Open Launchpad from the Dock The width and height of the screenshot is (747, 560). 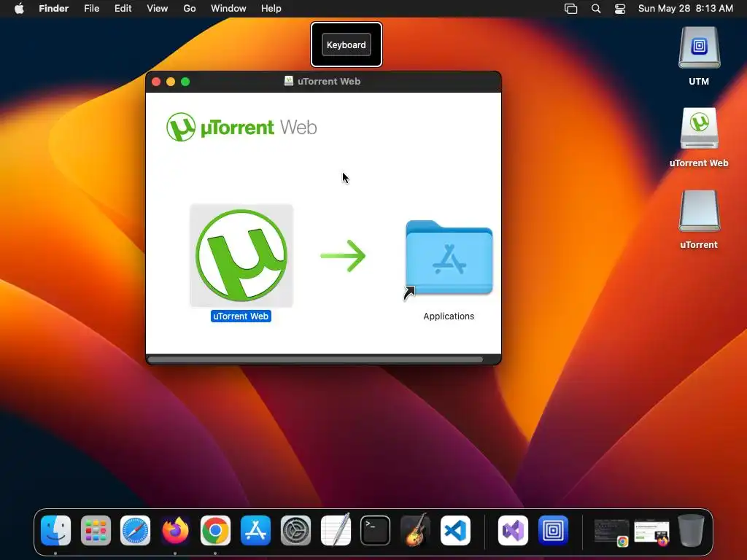pos(96,531)
